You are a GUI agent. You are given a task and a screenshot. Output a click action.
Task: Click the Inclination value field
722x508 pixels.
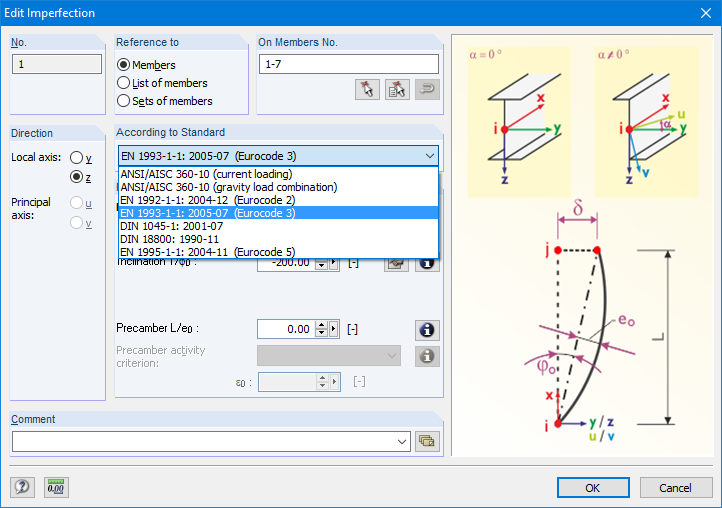286,264
